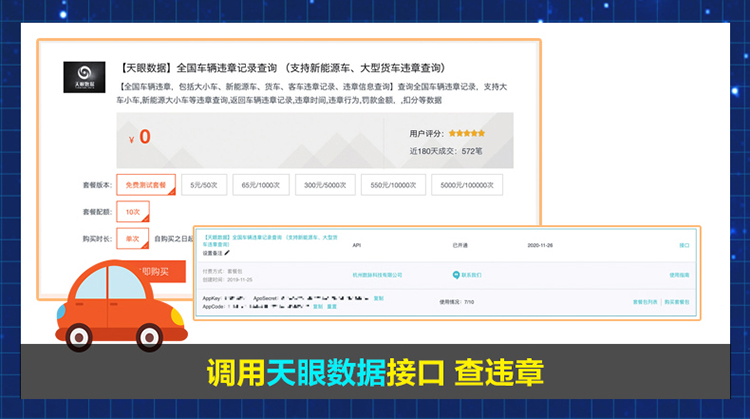Select the 550元/10000次 package option

coord(393,185)
